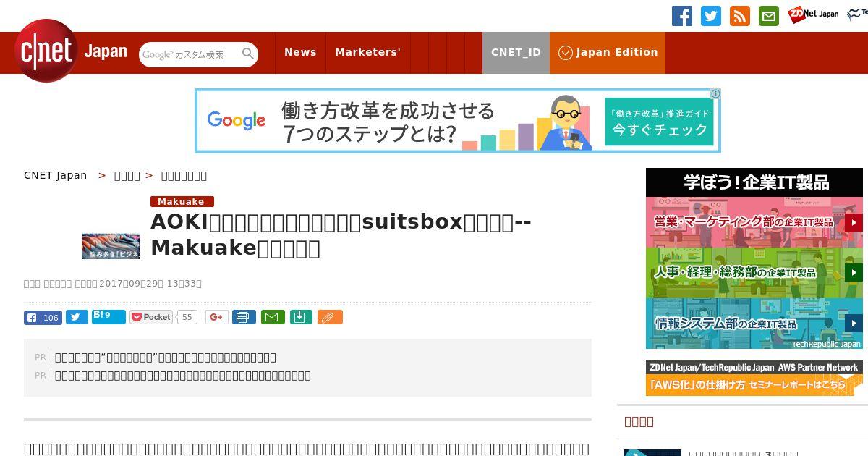Open the Facebook icon in the top bar
Screen dimensions: 868x456
[x=682, y=16]
